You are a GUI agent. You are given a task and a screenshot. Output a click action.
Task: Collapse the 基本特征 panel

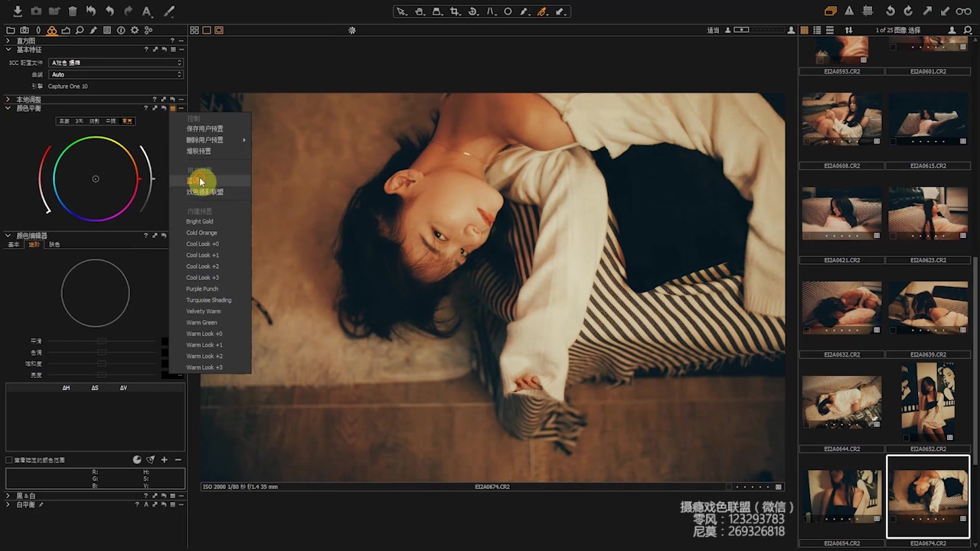coord(8,50)
